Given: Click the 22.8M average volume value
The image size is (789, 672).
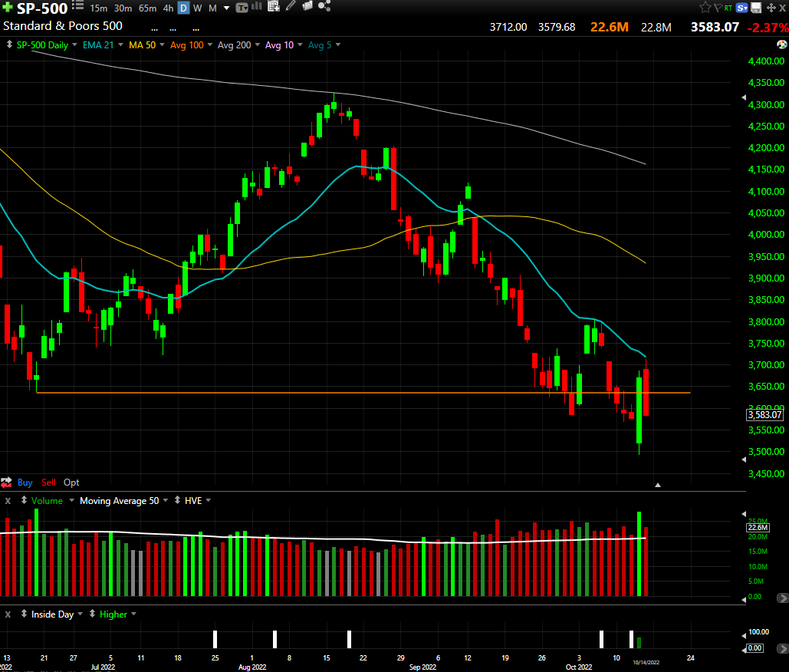Looking at the screenshot, I should point(656,27).
